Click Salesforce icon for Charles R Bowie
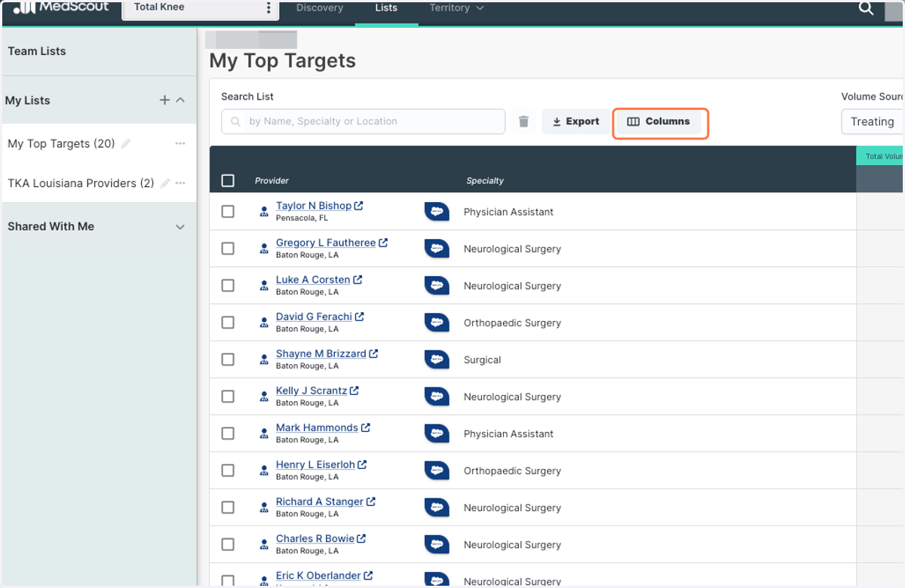Viewport: 905px width, 588px height. pos(437,544)
